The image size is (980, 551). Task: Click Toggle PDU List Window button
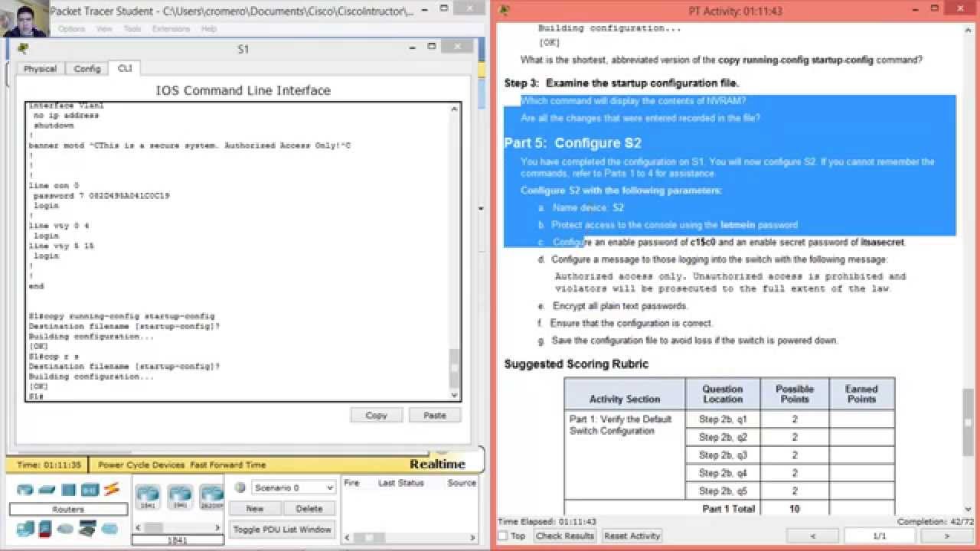click(283, 529)
